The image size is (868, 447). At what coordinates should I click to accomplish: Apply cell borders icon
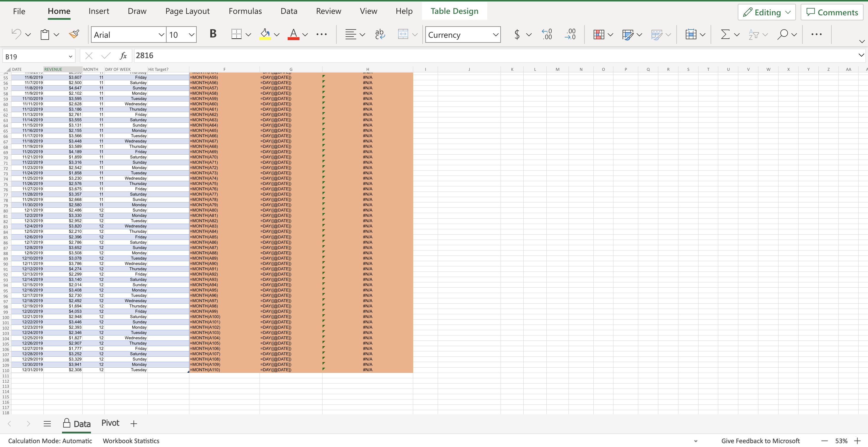point(237,34)
